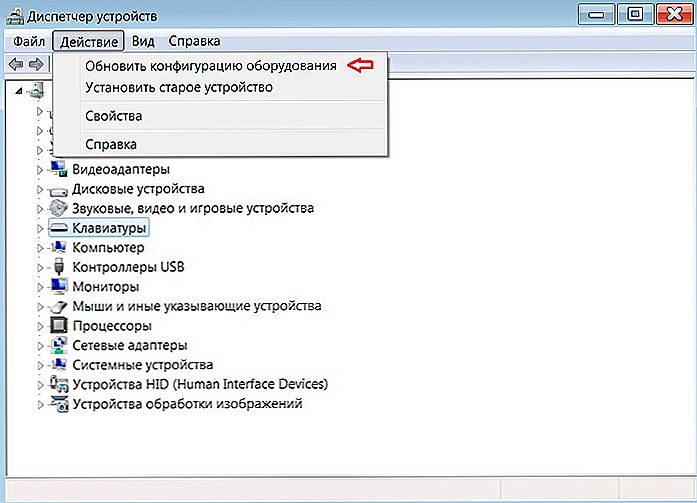Select the Видеоадаптеры label

pos(121,169)
